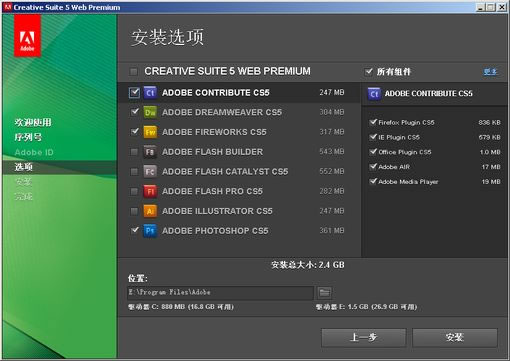Select the ADOBE FLASH BUILDER row label
The image size is (510, 361).
(212, 152)
